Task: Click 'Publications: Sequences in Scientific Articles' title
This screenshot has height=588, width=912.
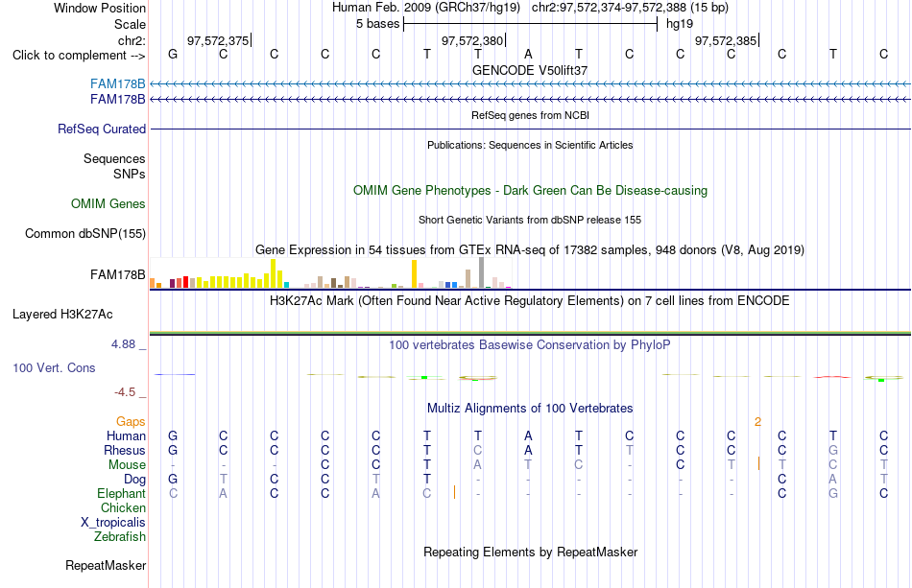Action: 530,145
